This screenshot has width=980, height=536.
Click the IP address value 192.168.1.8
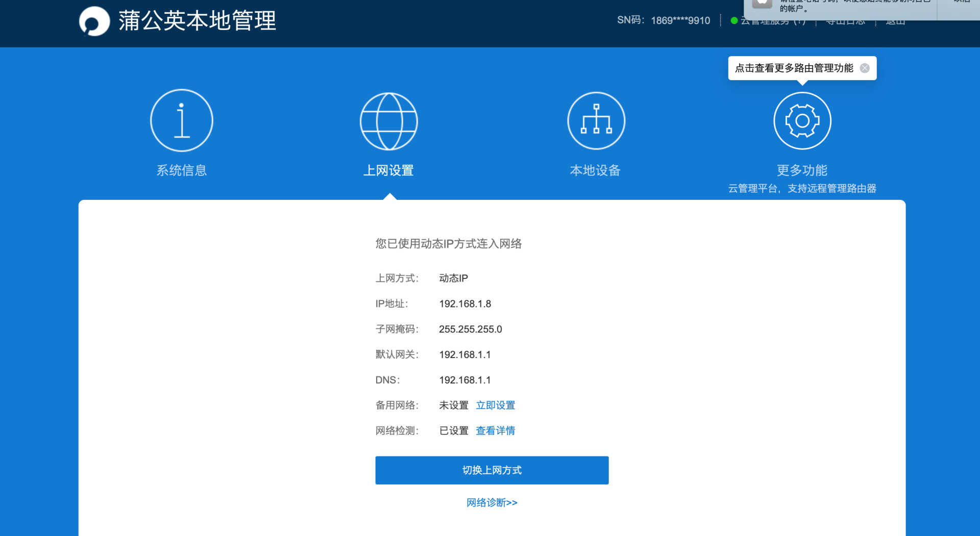point(465,304)
